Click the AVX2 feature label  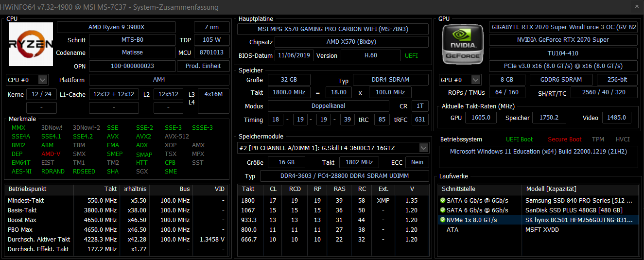click(143, 137)
